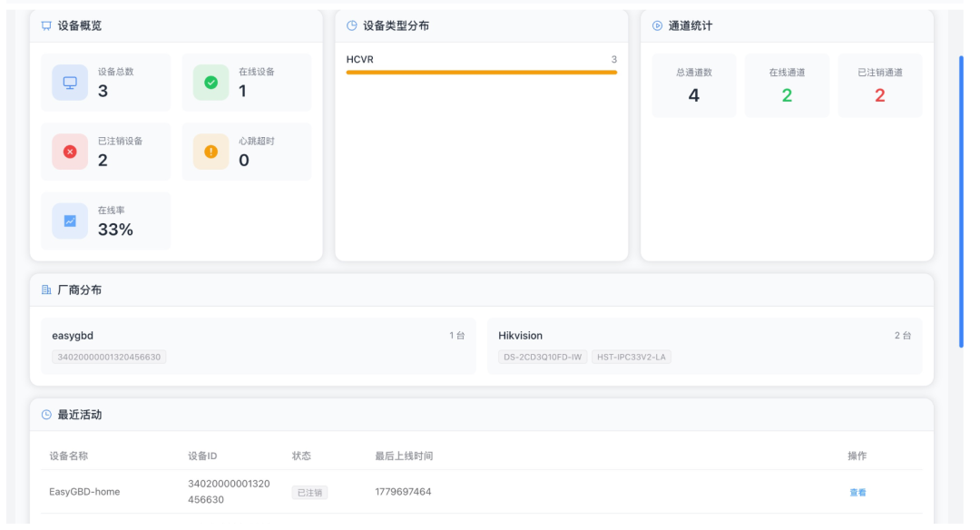Click the pie icon next to 设备类型分布

pos(352,25)
